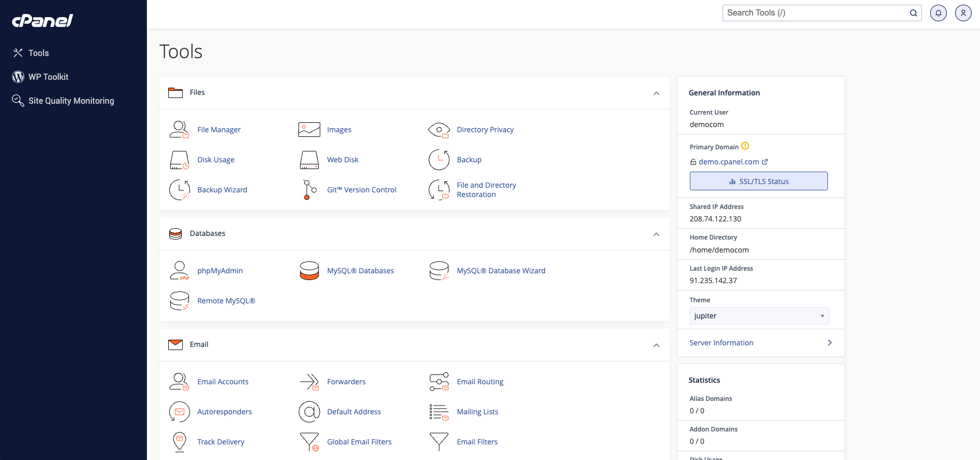
Task: Open the user account icon
Action: click(963, 13)
